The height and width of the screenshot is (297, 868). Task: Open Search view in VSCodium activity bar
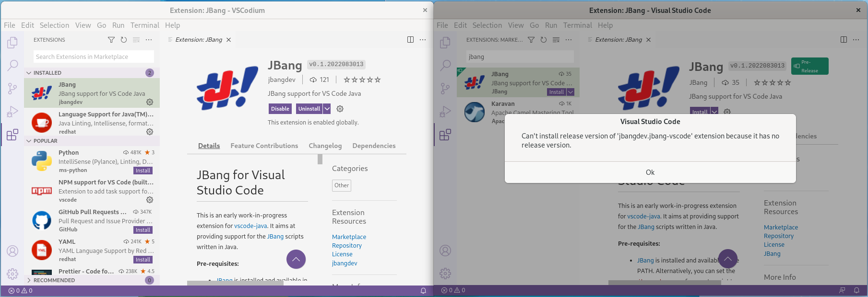12,65
